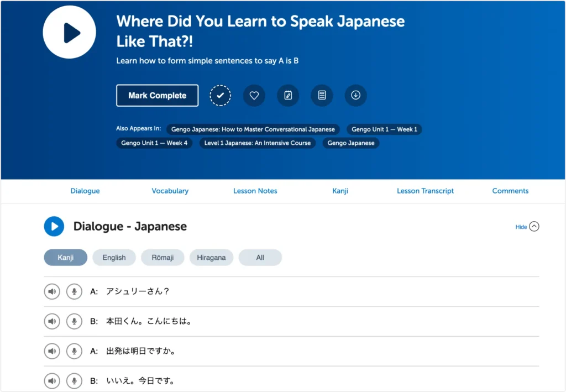Click the download arrow icon

point(355,95)
